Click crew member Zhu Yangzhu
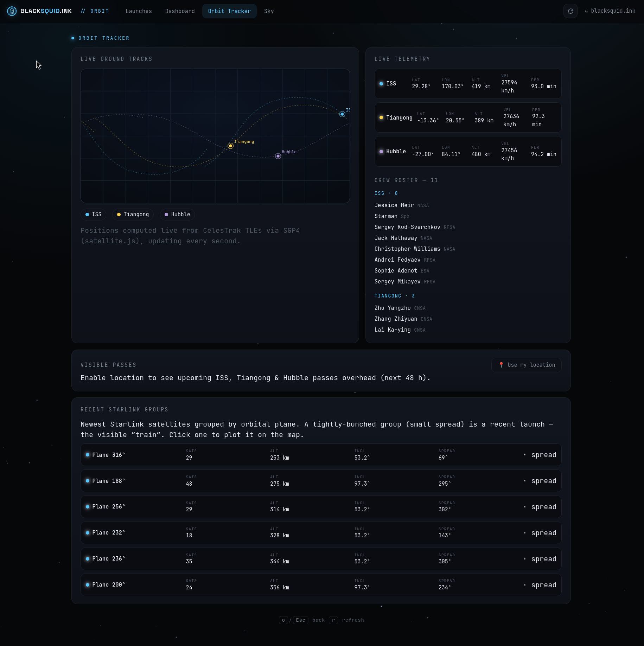The image size is (644, 646). point(393,308)
